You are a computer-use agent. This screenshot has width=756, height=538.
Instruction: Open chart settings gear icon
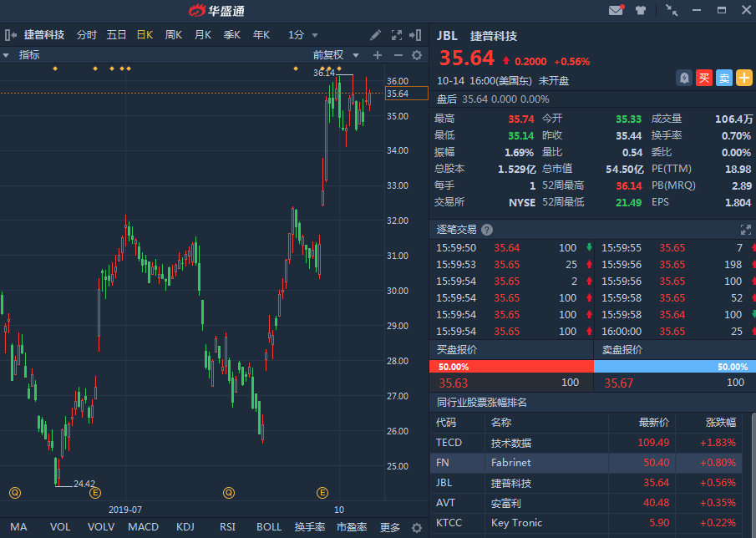pyautogui.click(x=417, y=55)
